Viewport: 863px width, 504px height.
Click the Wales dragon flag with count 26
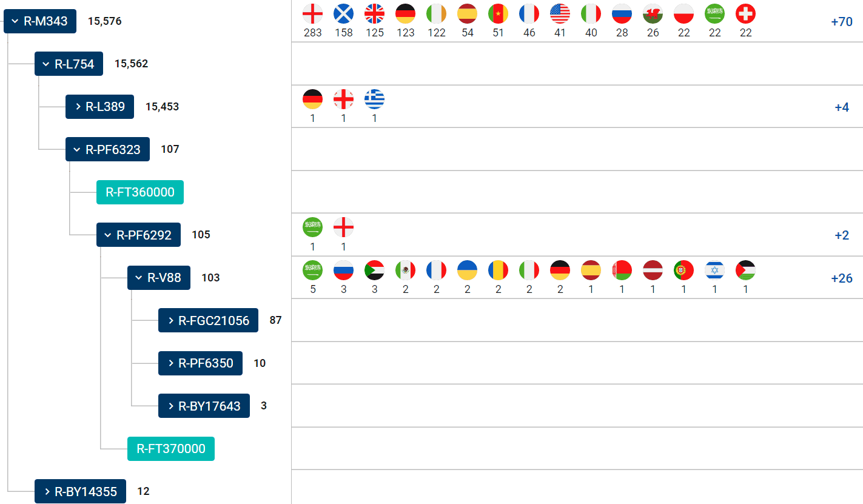653,13
